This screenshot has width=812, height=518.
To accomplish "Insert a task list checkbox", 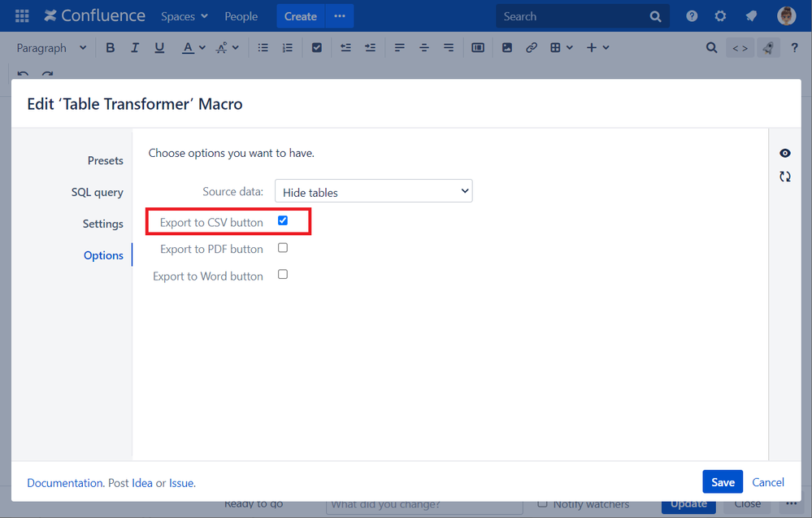I will point(317,48).
